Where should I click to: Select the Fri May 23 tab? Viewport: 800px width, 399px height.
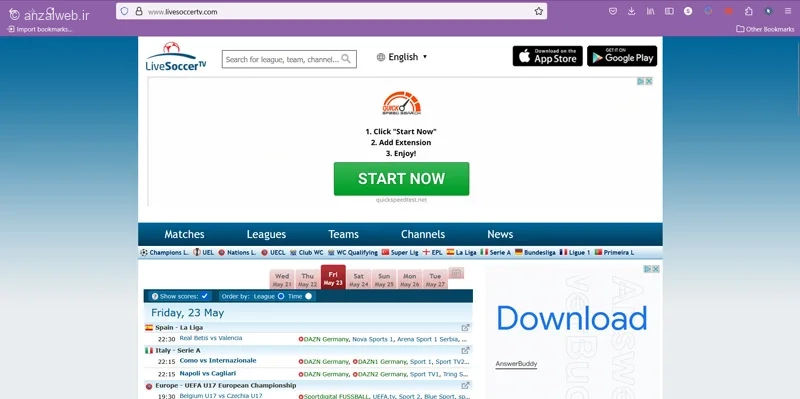[333, 277]
